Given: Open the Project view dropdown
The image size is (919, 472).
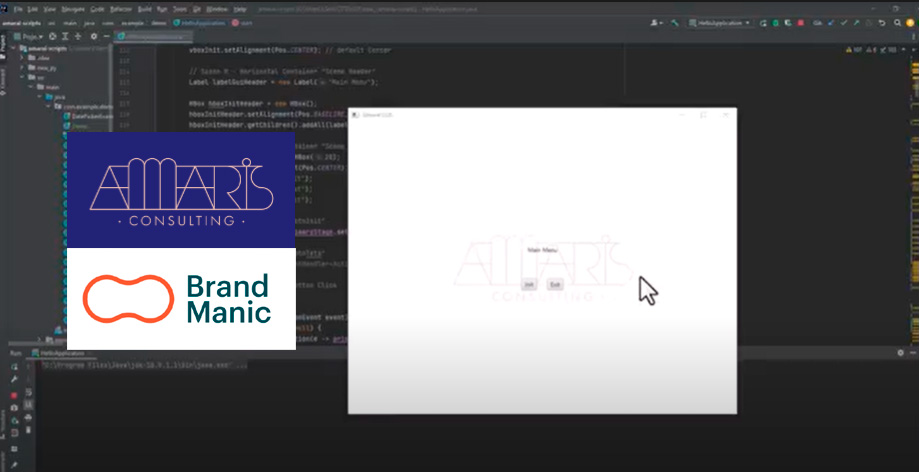Looking at the screenshot, I should tap(28, 36).
